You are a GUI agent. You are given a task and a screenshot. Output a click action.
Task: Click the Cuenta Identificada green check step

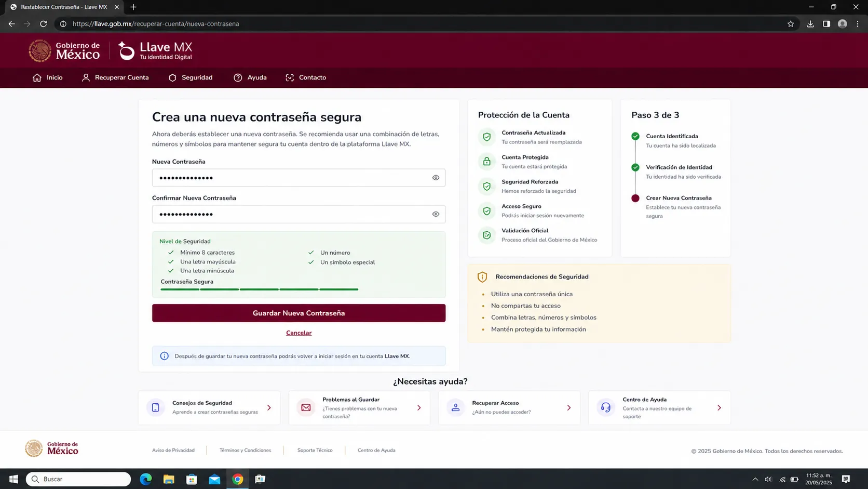[635, 136]
